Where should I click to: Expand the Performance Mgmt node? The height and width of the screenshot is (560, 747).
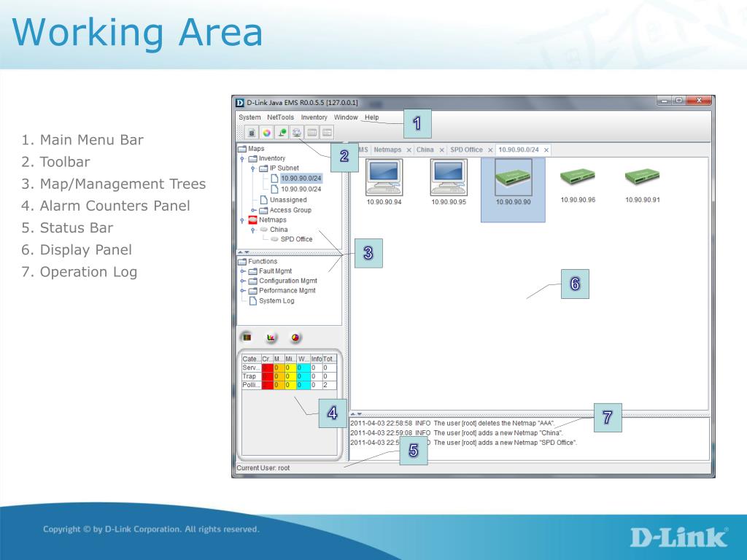(242, 290)
